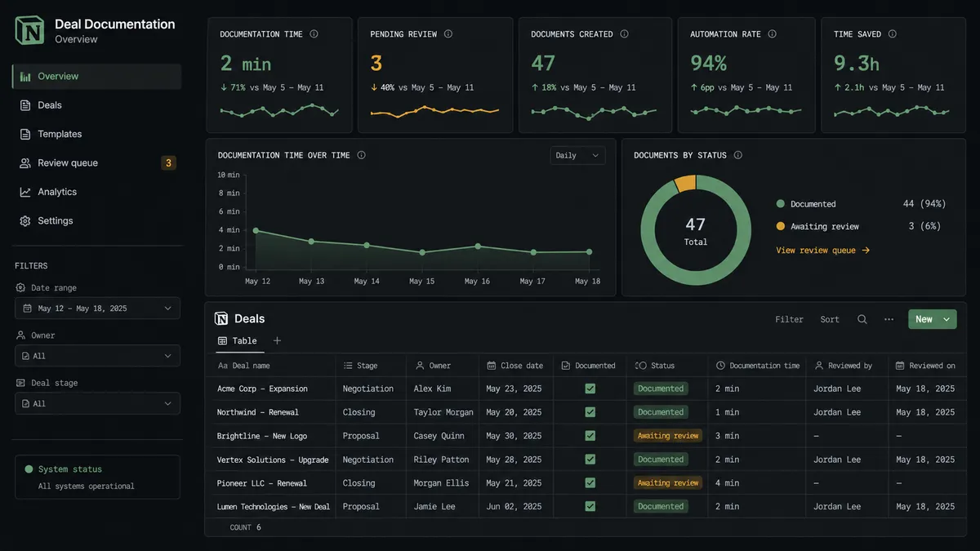The height and width of the screenshot is (551, 980).
Task: Click "COUNT 6" table footer
Action: pyautogui.click(x=245, y=527)
